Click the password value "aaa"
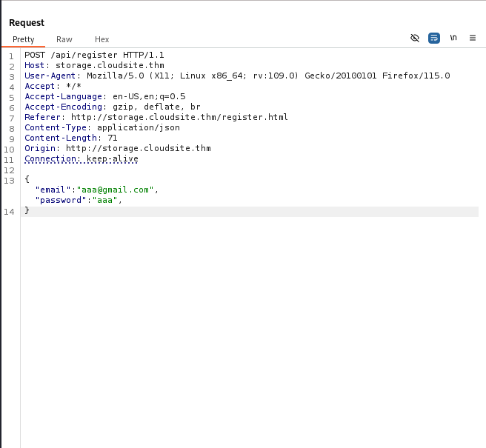The image size is (486, 448). tap(103, 200)
